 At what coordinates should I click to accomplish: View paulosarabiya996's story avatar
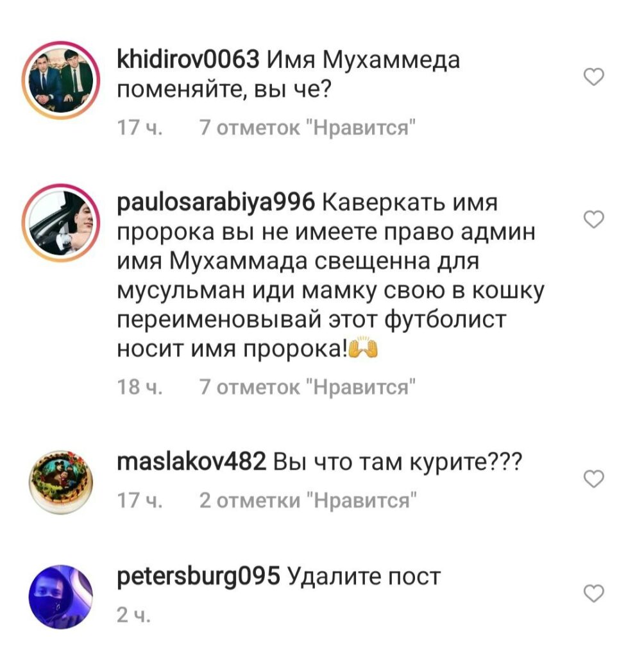61,223
